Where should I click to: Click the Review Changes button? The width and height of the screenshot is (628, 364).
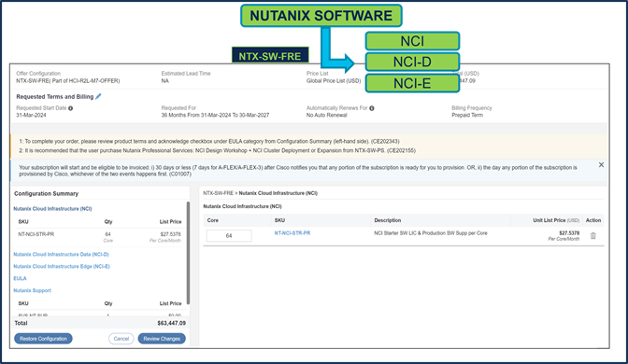162,339
